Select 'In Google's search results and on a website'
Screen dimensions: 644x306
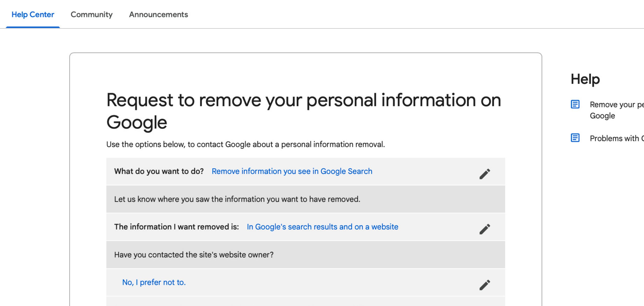[322, 227]
